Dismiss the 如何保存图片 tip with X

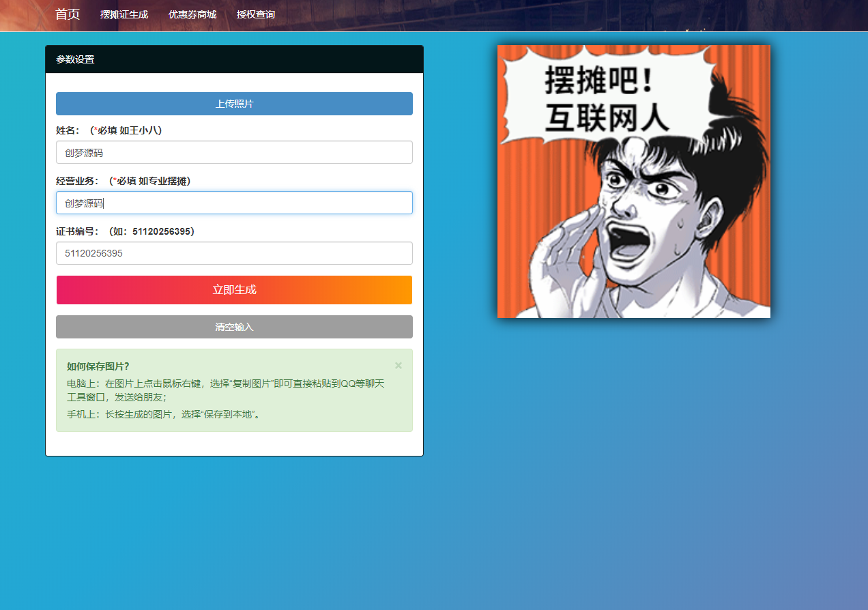(399, 366)
